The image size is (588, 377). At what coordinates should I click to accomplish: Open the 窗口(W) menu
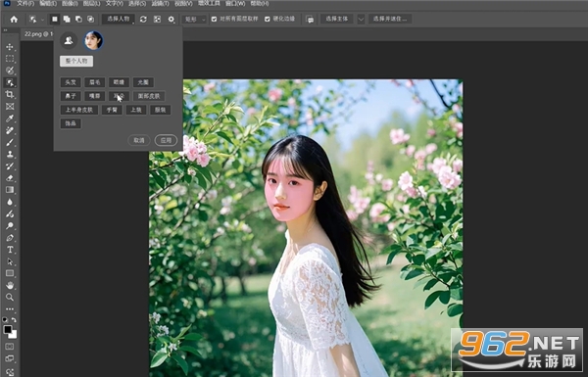click(x=235, y=3)
